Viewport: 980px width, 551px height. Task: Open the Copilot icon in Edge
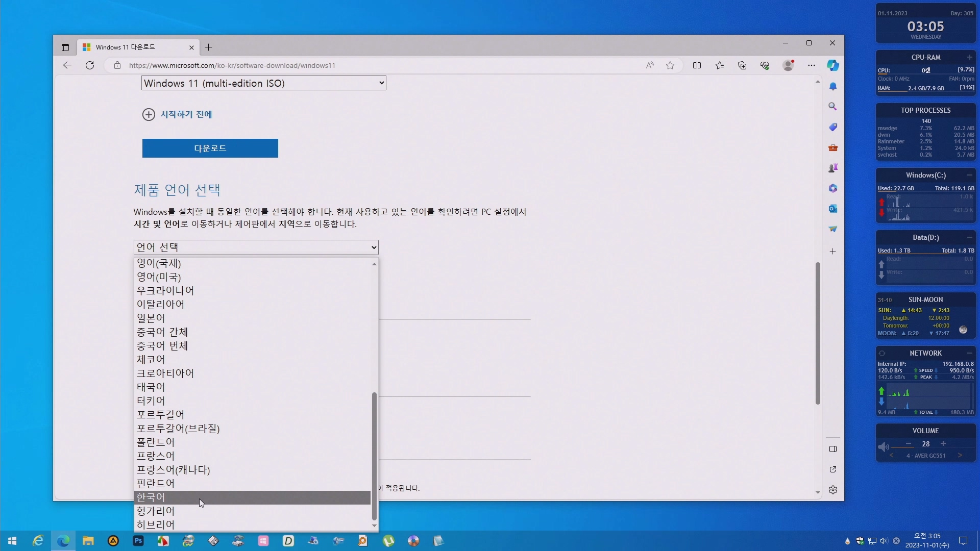[x=833, y=65]
